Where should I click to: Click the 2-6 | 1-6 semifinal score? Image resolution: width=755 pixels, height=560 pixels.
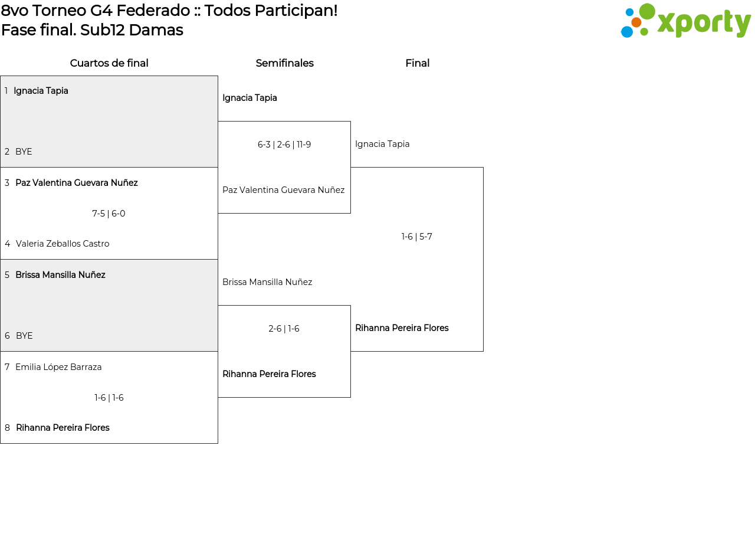pyautogui.click(x=284, y=329)
